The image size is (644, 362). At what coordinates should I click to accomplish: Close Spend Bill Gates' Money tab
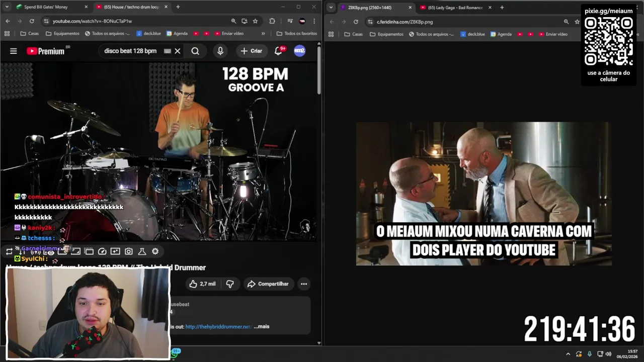(x=86, y=7)
